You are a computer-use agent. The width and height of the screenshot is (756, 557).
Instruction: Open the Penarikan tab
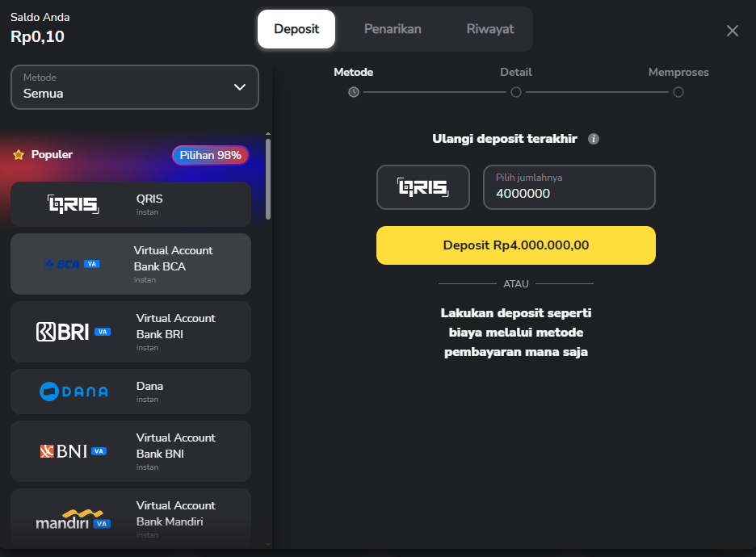tap(393, 29)
